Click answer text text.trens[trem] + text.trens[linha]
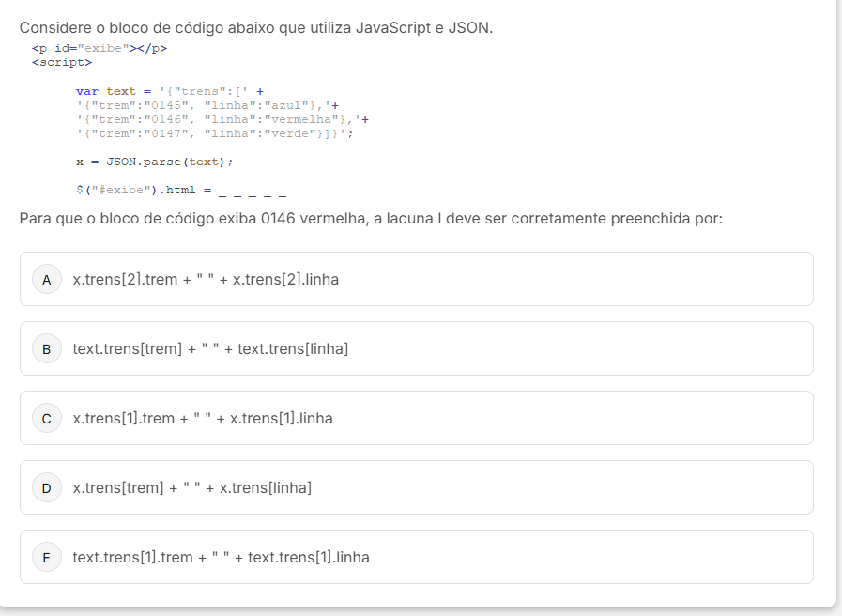This screenshot has width=842, height=616. pyautogui.click(x=210, y=348)
